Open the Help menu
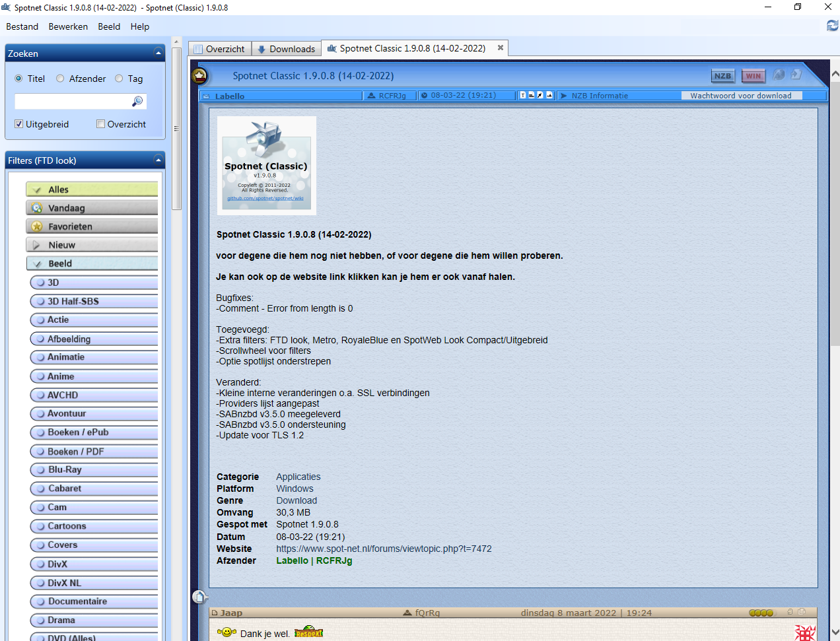840x641 pixels. click(140, 26)
